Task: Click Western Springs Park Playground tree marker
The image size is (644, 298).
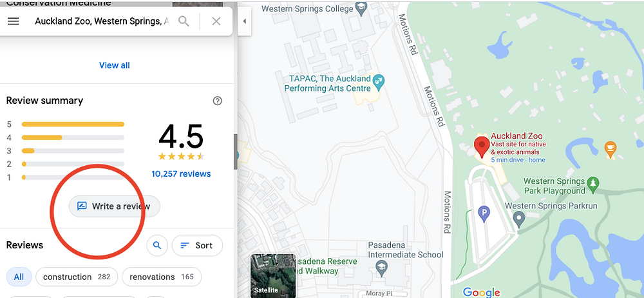Action: point(593,184)
